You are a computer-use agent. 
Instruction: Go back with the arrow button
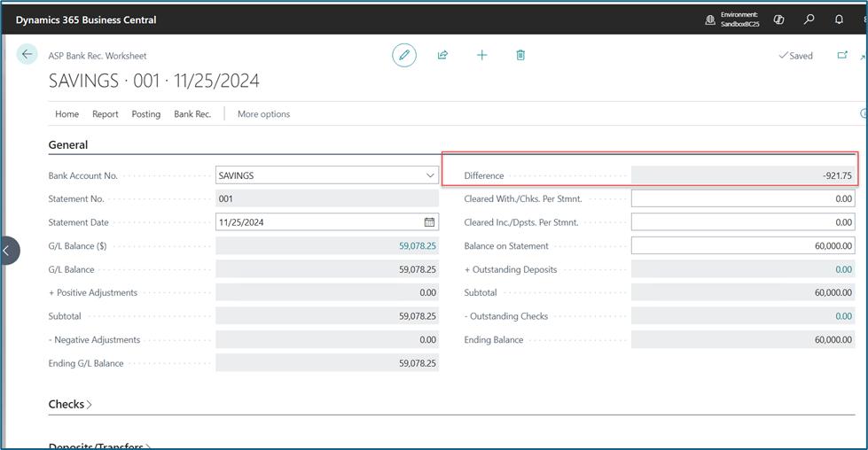click(x=27, y=54)
